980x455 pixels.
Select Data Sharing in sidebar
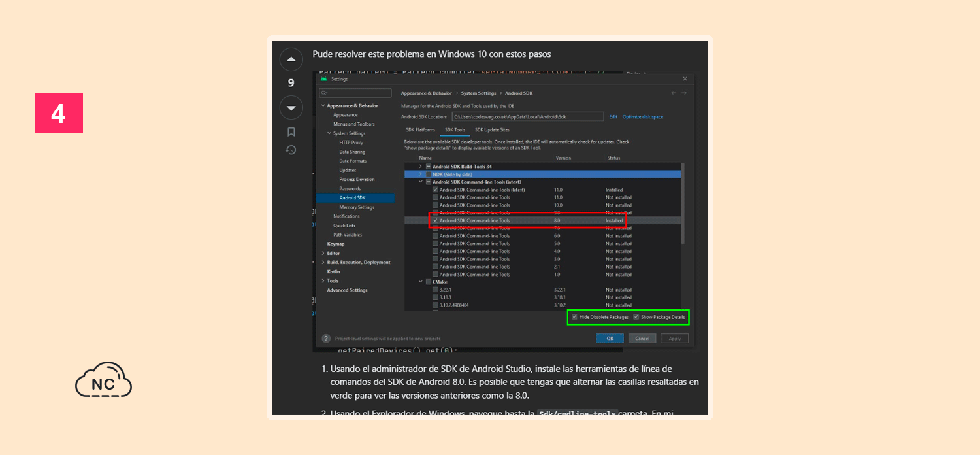[352, 152]
